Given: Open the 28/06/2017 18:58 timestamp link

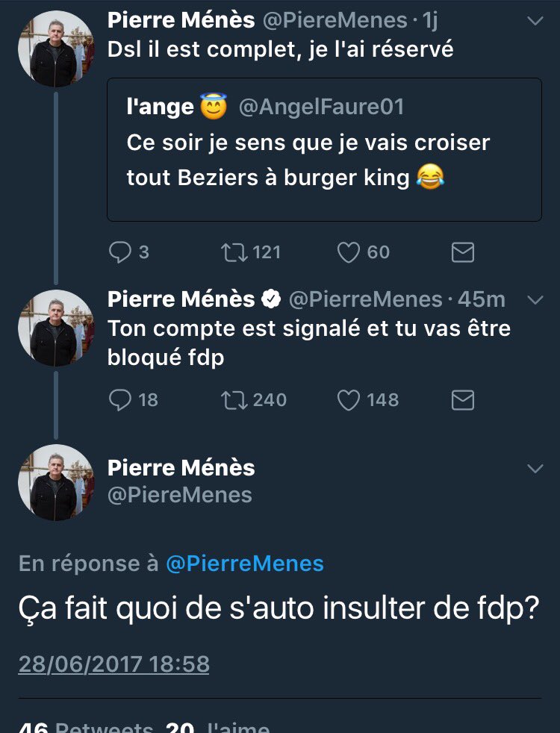Looking at the screenshot, I should click(113, 664).
